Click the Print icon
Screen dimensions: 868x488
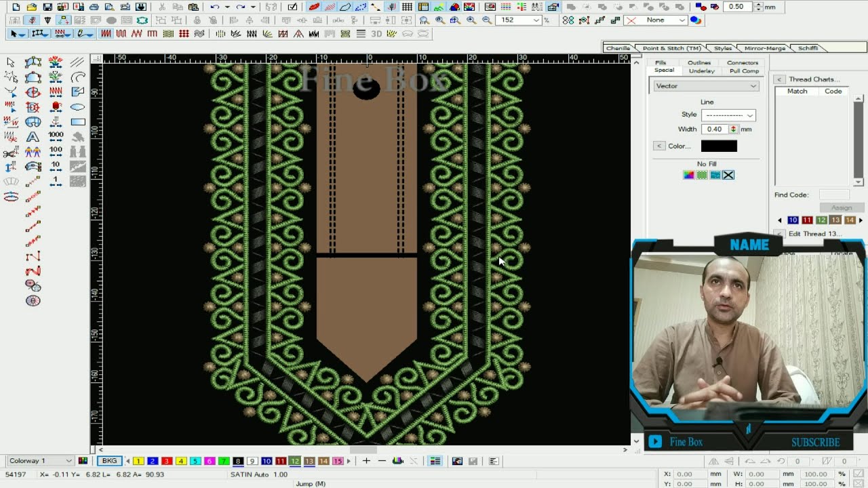click(94, 7)
